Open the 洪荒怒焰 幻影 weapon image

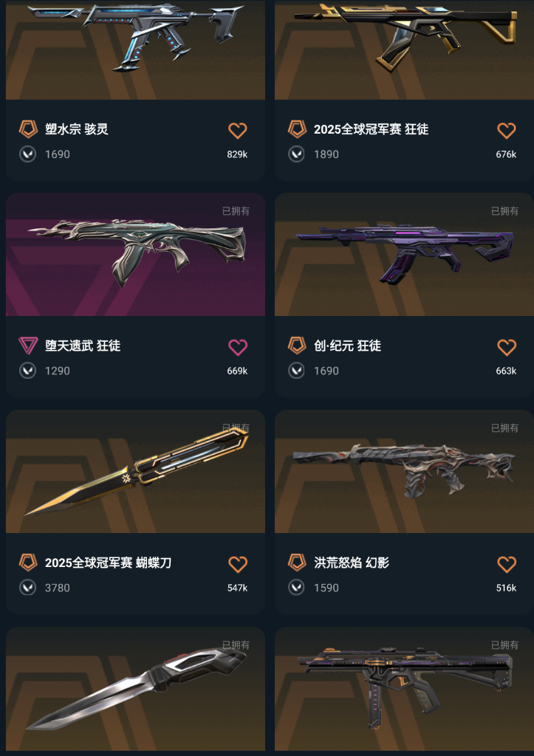[x=404, y=472]
